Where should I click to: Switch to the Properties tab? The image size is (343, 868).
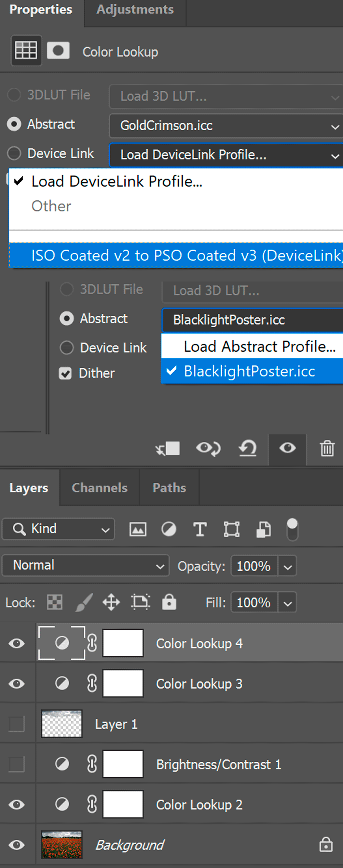41,9
